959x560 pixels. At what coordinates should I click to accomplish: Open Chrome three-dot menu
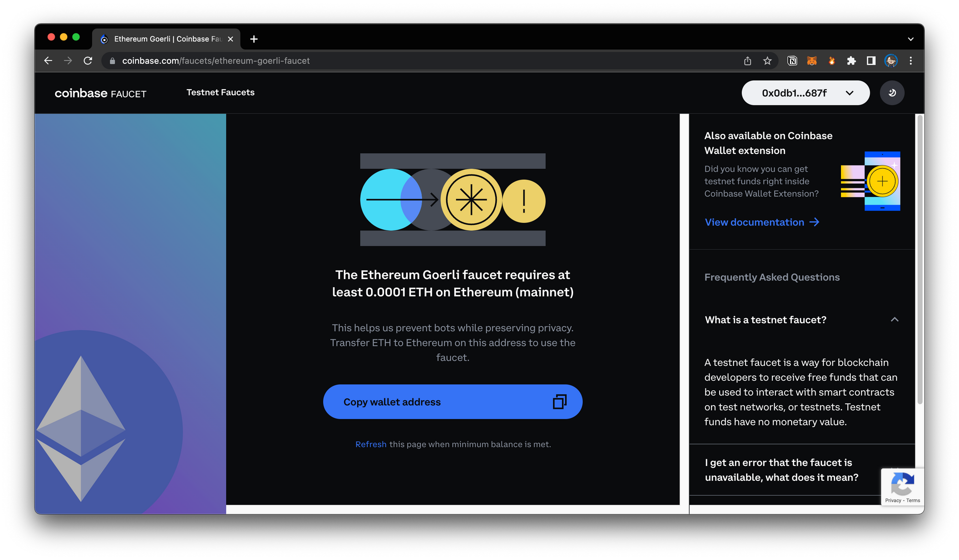tap(911, 61)
